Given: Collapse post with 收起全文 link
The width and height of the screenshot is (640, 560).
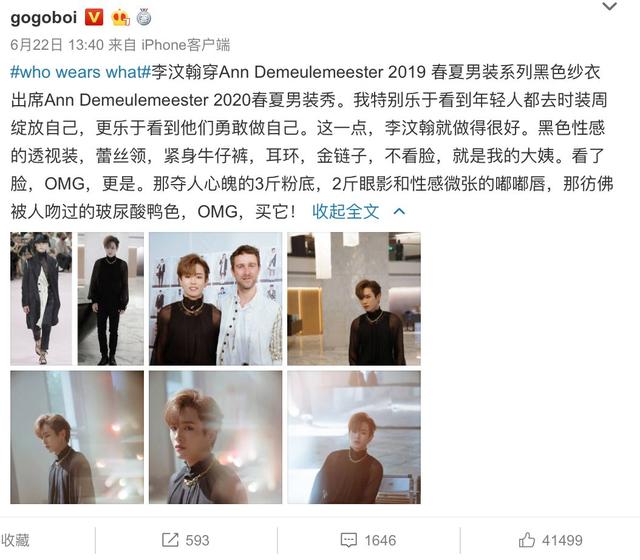Looking at the screenshot, I should (x=346, y=211).
